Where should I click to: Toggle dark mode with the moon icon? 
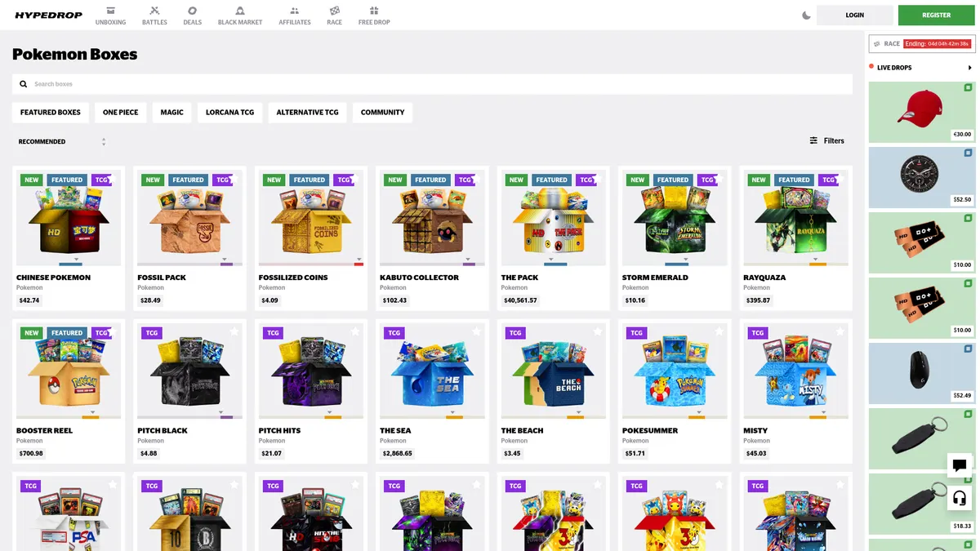point(806,15)
